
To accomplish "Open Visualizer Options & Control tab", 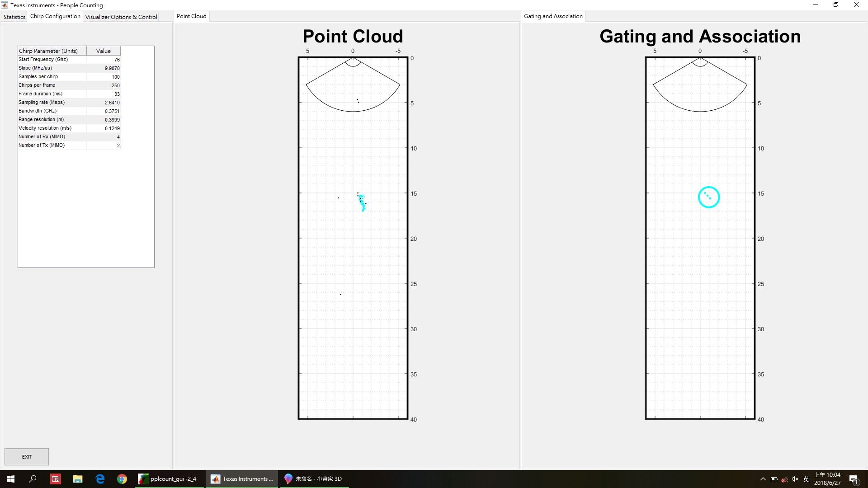I will point(121,17).
